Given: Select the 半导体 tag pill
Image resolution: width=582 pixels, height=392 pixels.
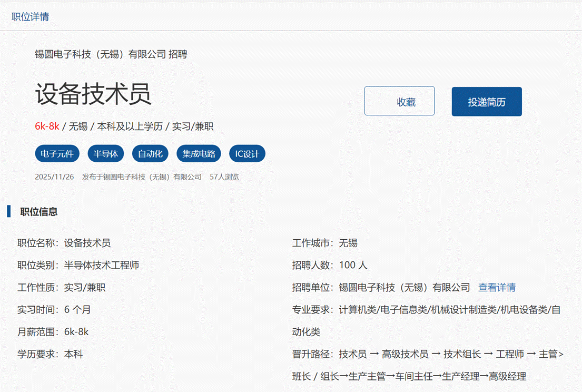Looking at the screenshot, I should pyautogui.click(x=105, y=154).
